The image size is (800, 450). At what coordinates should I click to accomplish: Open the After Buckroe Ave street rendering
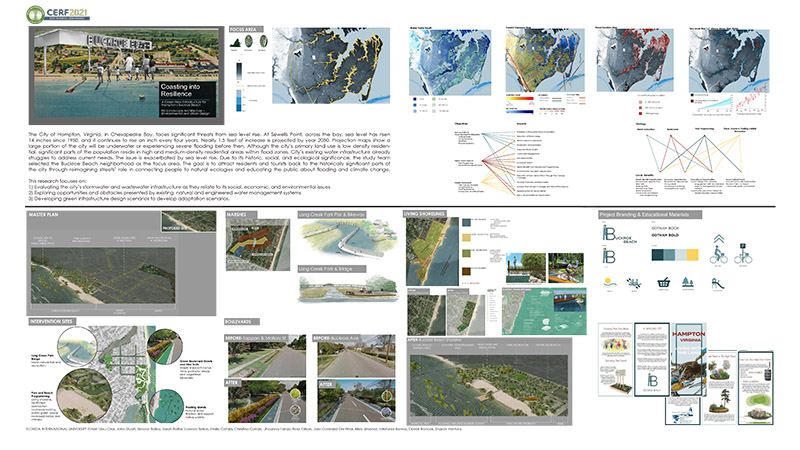(x=356, y=401)
